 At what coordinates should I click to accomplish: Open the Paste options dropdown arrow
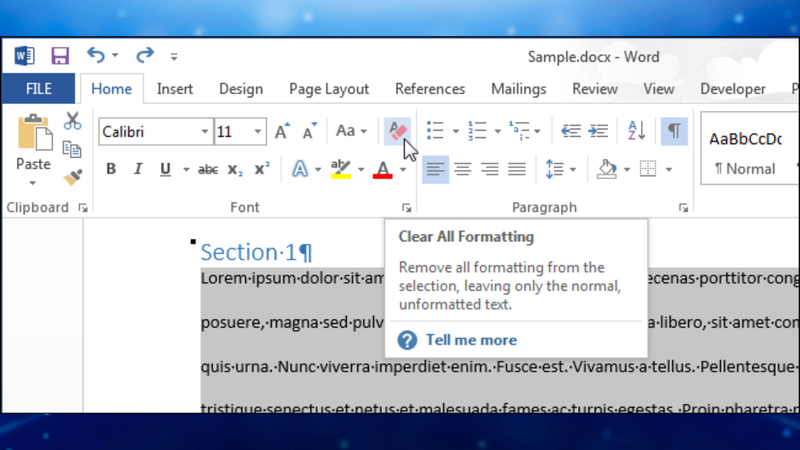tap(33, 183)
